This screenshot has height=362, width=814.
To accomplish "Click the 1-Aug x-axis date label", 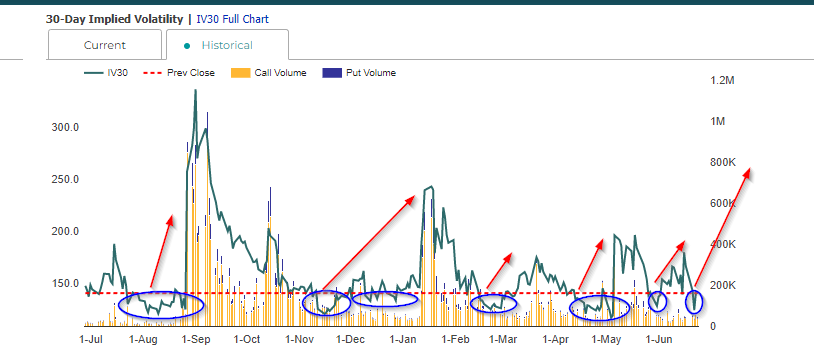I will pyautogui.click(x=143, y=340).
